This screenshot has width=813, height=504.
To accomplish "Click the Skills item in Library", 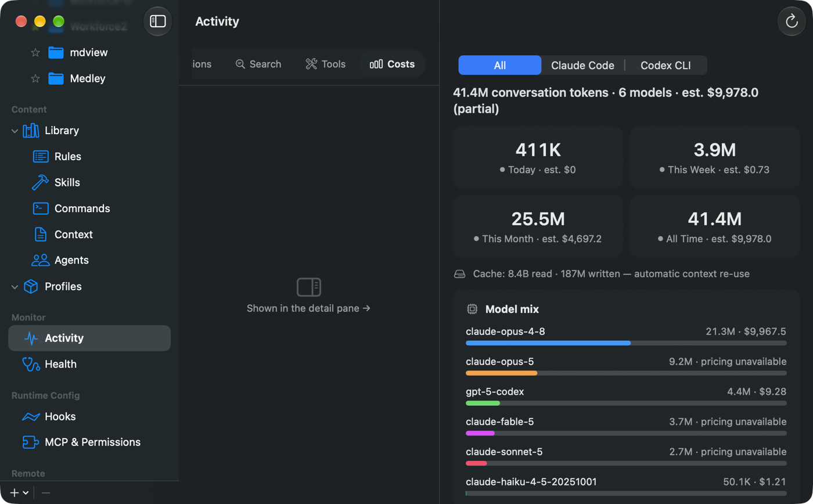I will pos(67,182).
